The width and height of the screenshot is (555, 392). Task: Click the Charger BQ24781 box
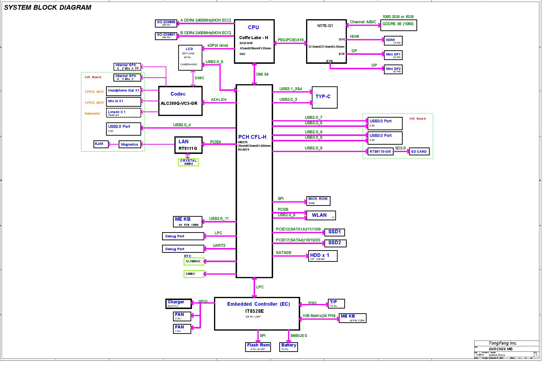[x=178, y=304]
